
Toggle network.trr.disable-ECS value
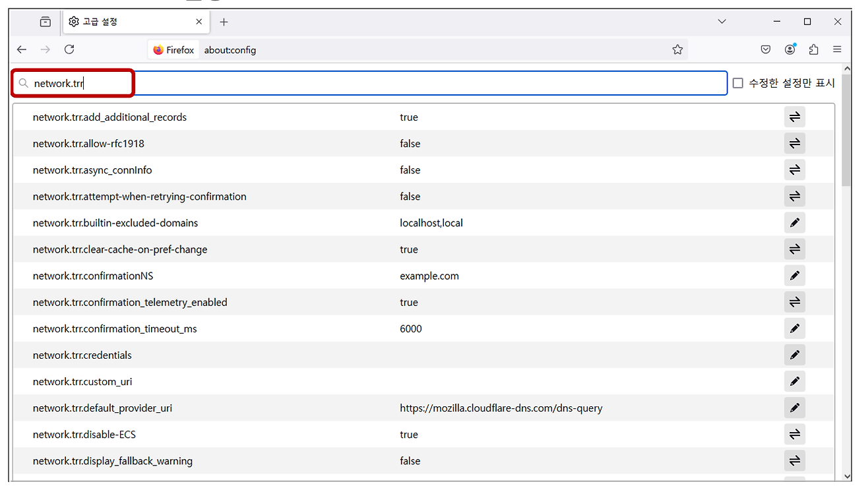coord(795,434)
